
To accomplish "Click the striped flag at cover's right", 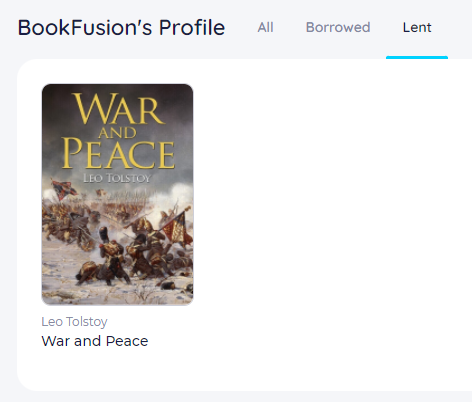I will tap(178, 228).
